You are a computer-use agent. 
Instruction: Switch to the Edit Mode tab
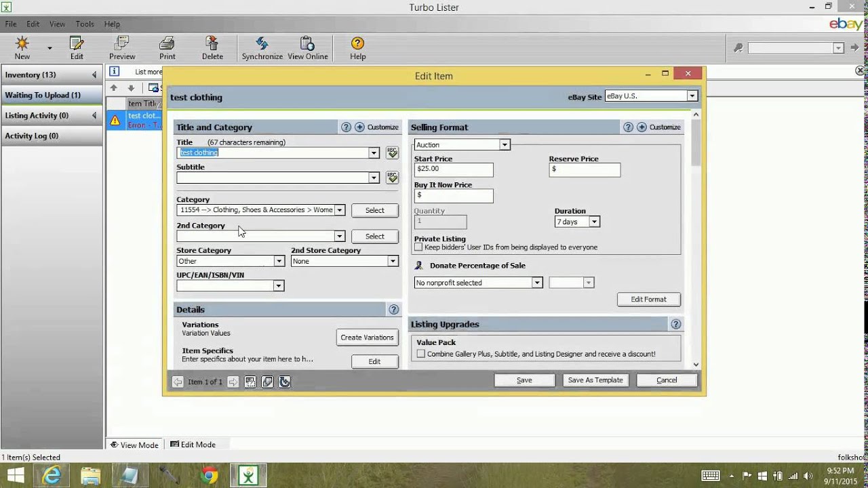tap(193, 445)
